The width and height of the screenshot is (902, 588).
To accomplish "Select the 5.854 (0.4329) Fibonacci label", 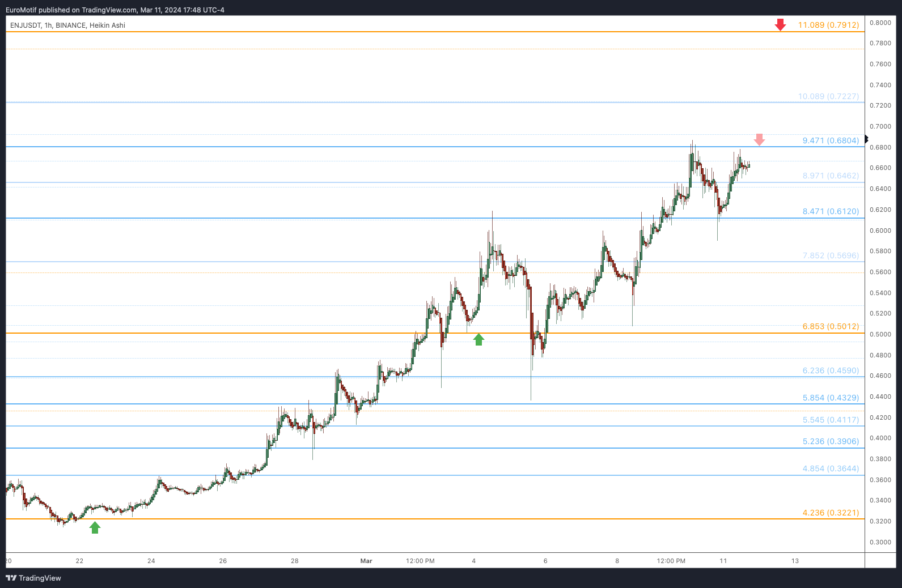I will pos(831,398).
